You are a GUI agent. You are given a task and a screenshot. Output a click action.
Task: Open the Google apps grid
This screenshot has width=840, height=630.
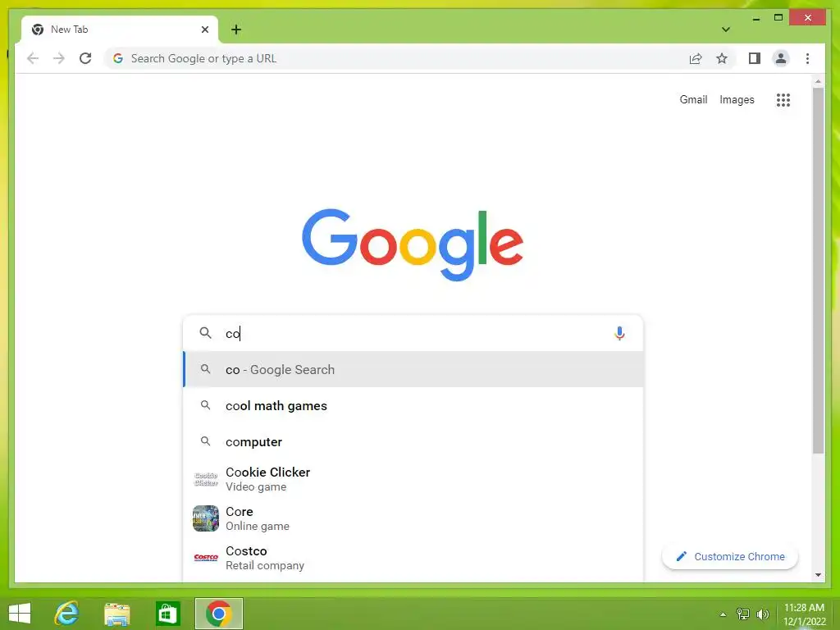[x=783, y=99]
